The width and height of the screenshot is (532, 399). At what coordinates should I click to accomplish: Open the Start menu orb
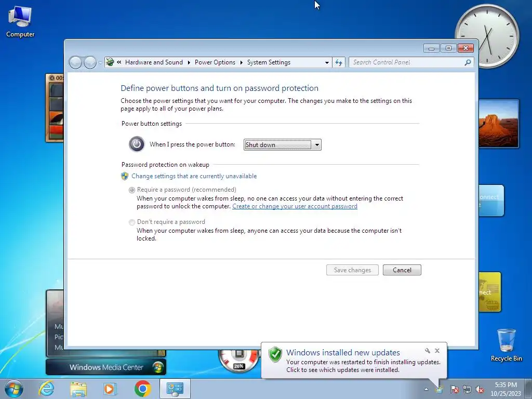[x=14, y=389]
